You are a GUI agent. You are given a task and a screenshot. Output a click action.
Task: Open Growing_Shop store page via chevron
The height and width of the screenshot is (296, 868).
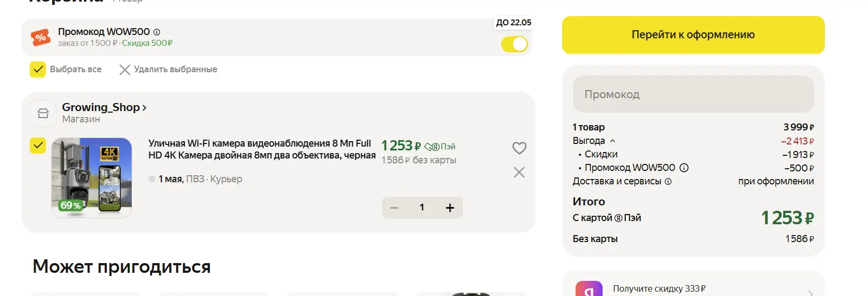(x=144, y=108)
